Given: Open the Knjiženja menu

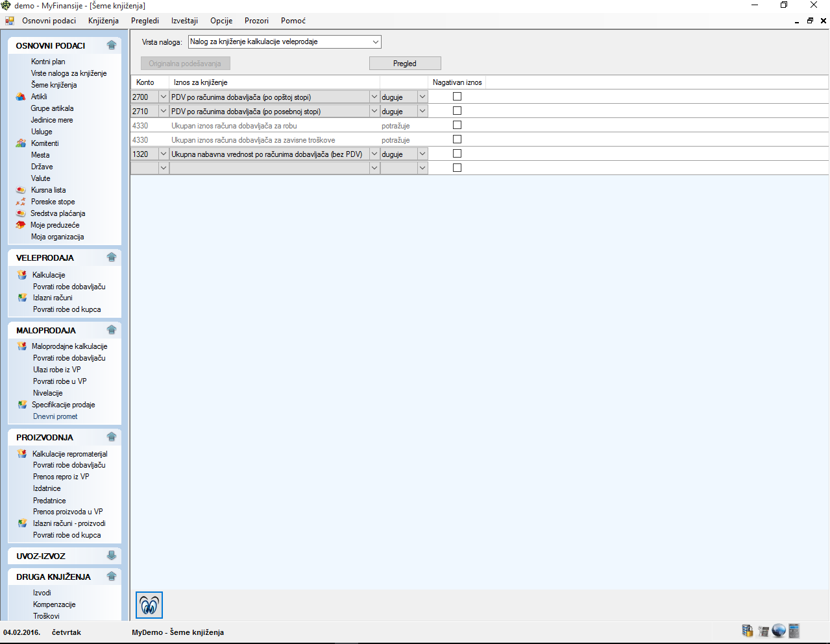Looking at the screenshot, I should [103, 21].
